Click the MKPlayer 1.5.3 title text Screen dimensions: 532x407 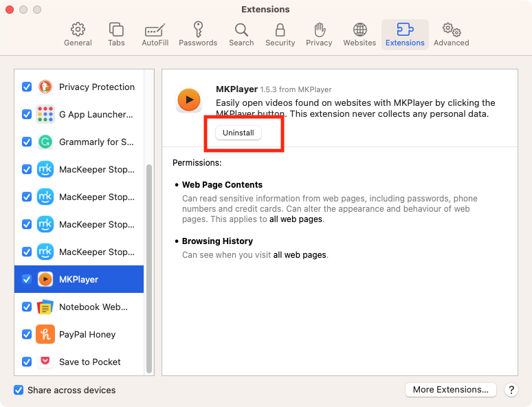point(274,89)
